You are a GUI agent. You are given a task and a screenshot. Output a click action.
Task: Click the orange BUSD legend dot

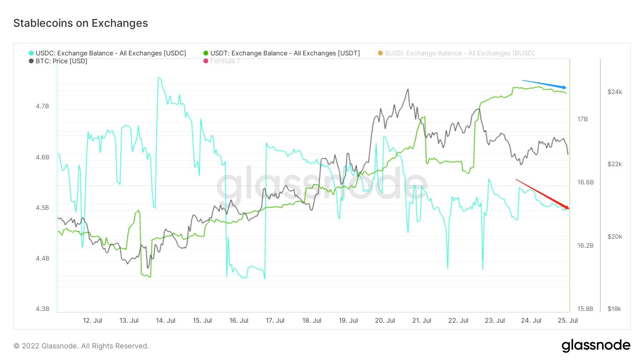380,53
